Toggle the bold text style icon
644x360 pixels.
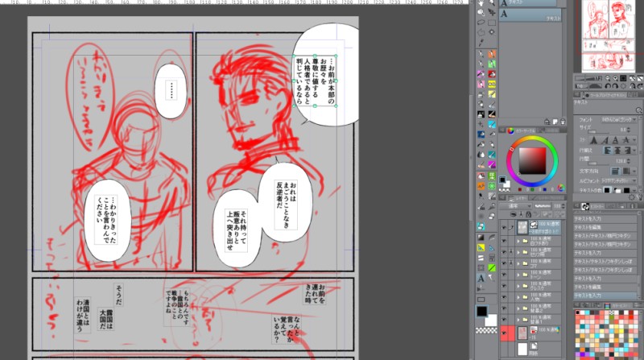(x=594, y=140)
